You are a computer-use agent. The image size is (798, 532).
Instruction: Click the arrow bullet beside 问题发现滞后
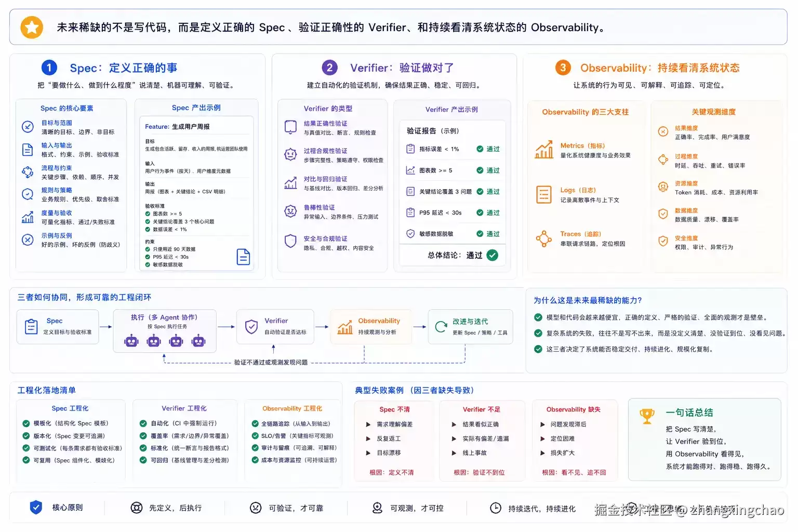[x=542, y=424]
